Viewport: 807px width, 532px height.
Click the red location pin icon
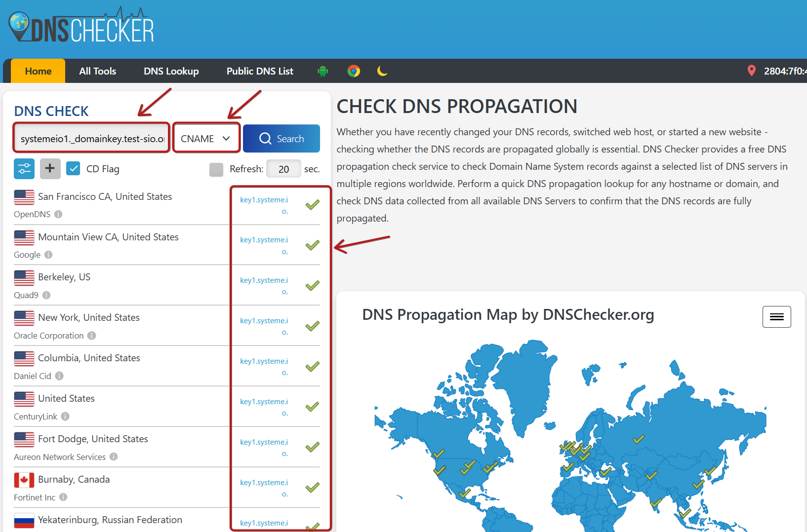[752, 71]
